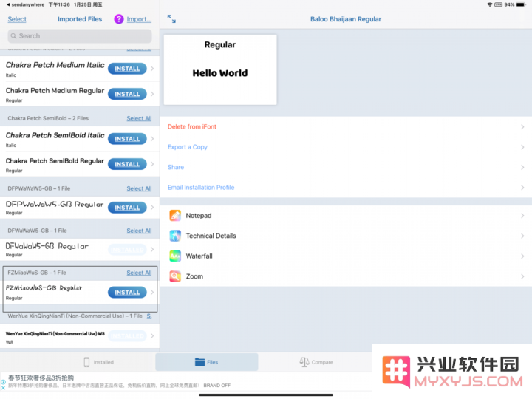Tap the purple help question mark icon

click(x=119, y=19)
